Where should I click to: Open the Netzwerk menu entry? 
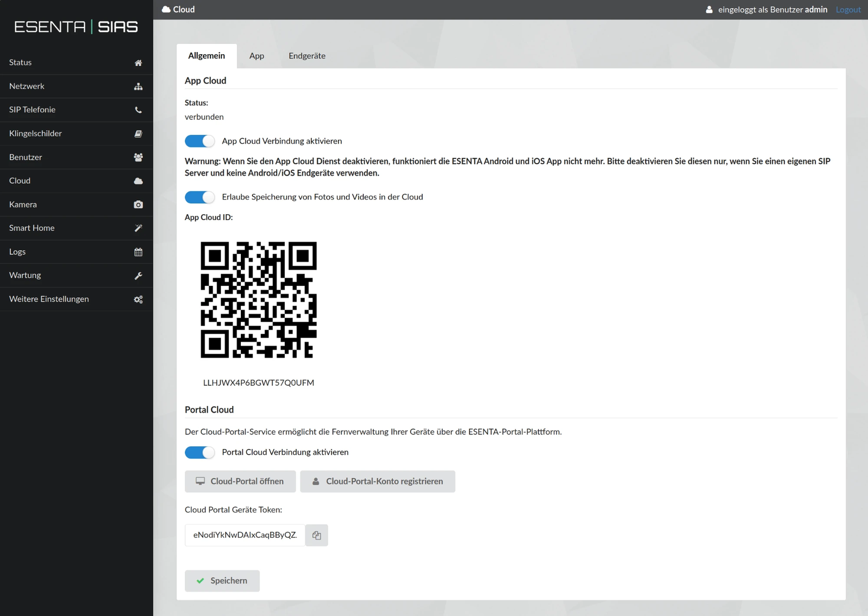point(76,86)
